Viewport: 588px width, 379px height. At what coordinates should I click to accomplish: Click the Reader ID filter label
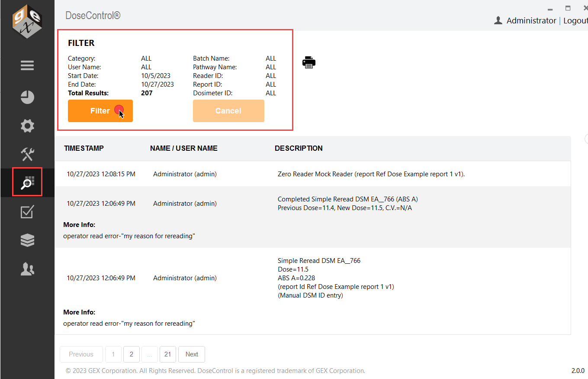click(x=208, y=76)
